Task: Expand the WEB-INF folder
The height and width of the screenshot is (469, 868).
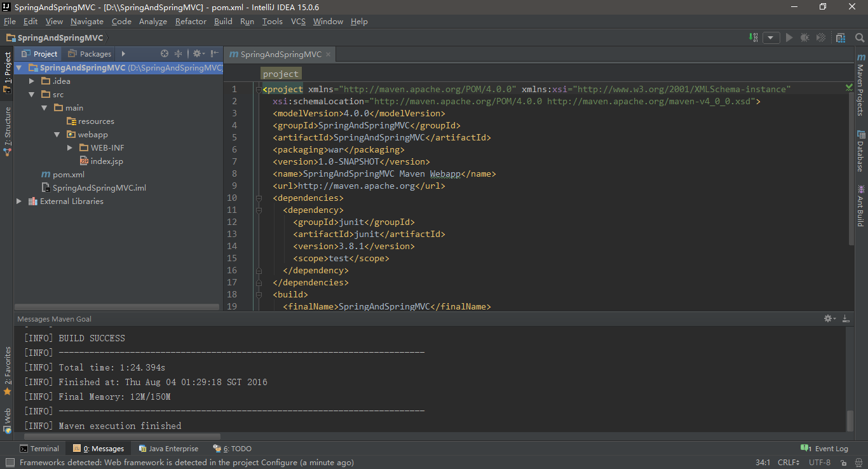Action: (70, 147)
